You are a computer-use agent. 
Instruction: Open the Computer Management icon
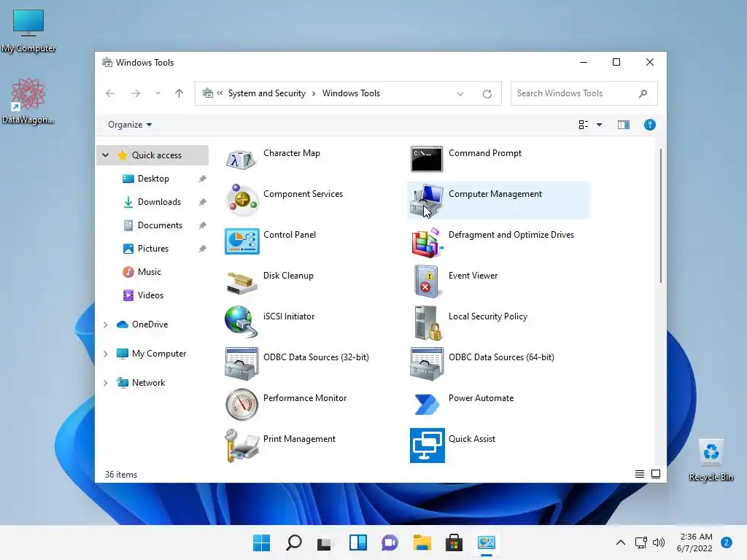[x=426, y=200]
